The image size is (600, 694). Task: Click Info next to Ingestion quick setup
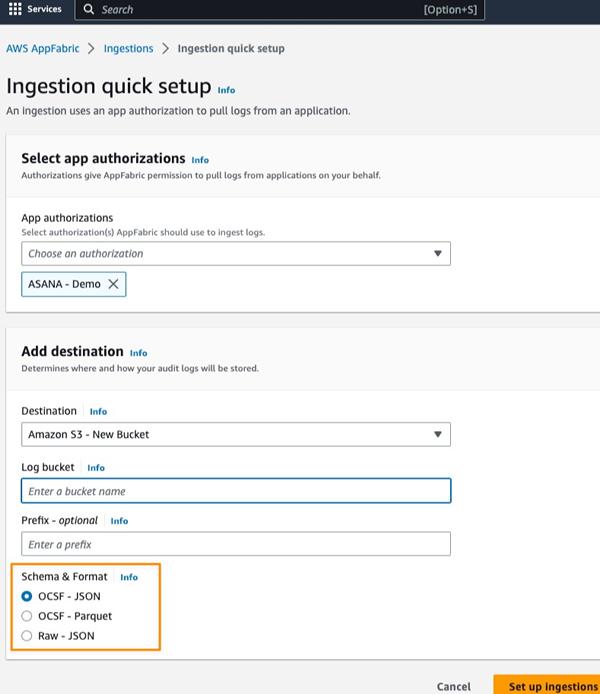pos(226,90)
